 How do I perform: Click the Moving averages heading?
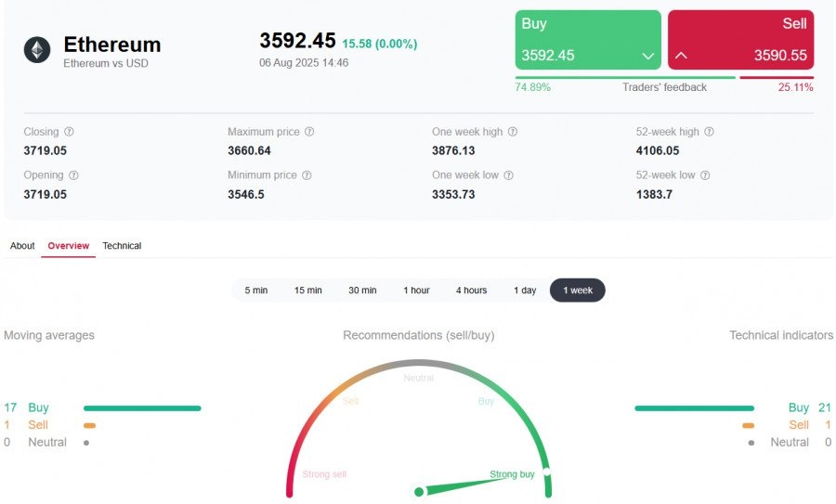[49, 335]
